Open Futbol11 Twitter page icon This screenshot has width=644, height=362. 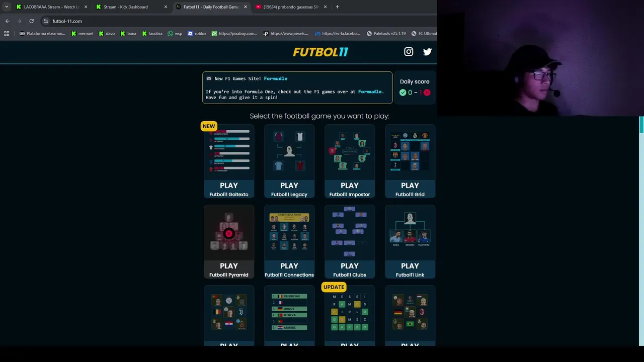[427, 51]
